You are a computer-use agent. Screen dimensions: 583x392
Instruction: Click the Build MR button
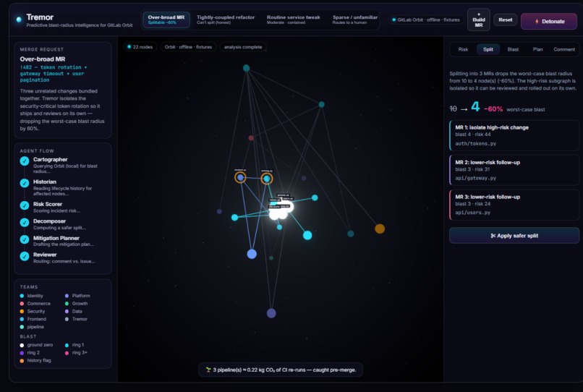click(479, 20)
